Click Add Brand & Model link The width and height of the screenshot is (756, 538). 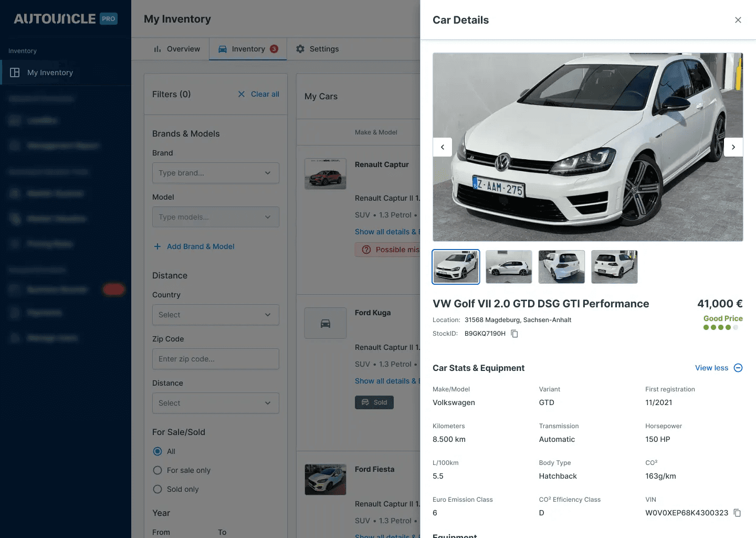coord(201,246)
